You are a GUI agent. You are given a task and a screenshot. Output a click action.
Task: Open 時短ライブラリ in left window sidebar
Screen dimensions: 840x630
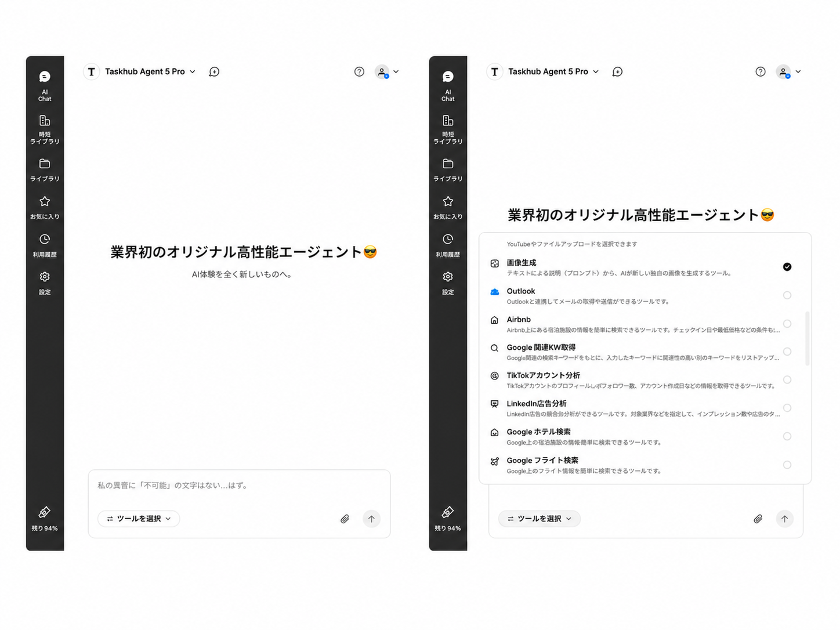[x=45, y=129]
